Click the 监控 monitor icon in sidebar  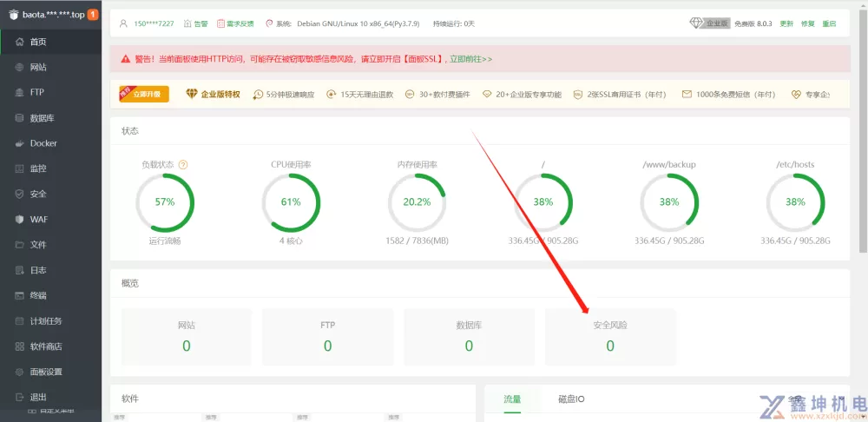tap(19, 168)
